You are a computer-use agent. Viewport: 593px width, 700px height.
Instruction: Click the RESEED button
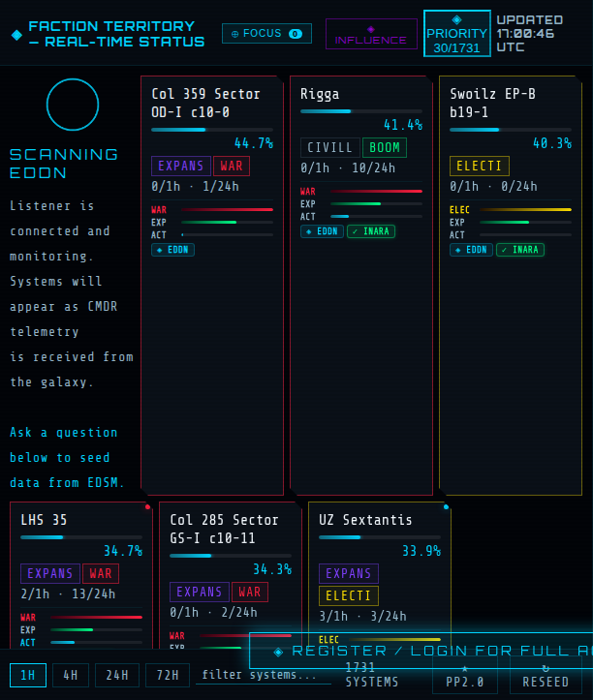546,676
